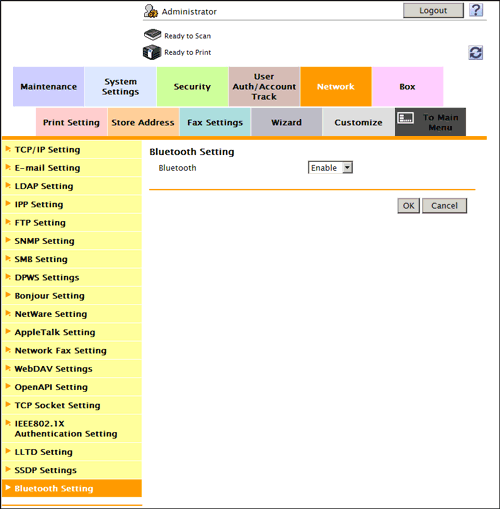This screenshot has height=509, width=500.
Task: Select the Network tab
Action: coord(336,87)
